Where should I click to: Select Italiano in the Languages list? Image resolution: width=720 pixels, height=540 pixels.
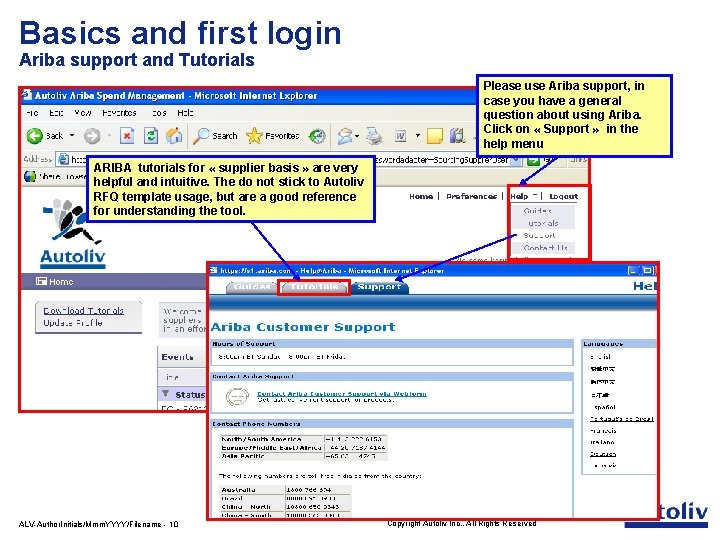click(602, 442)
